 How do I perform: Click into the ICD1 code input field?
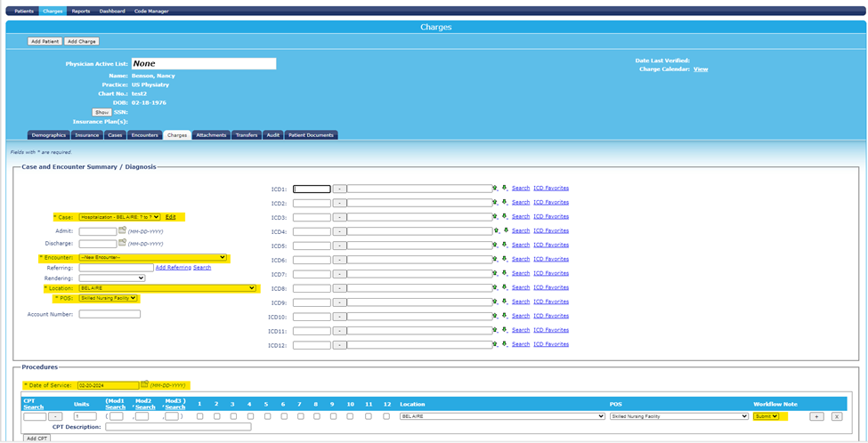click(312, 189)
